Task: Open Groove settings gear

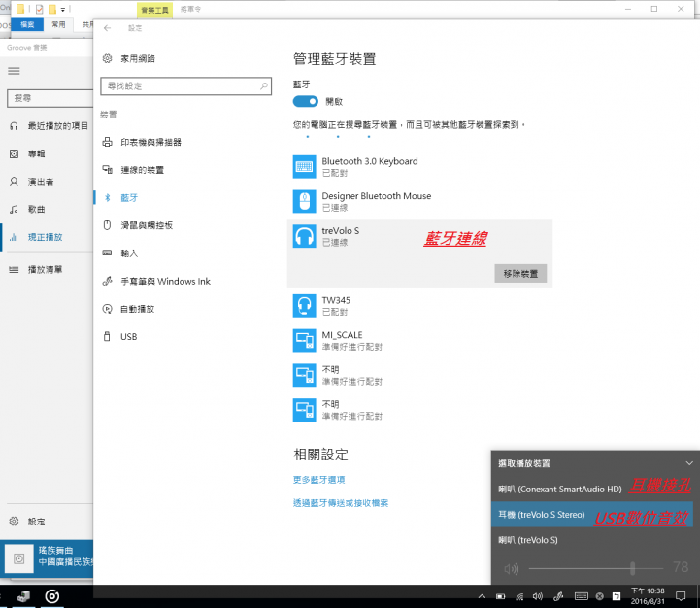Action: 14,521
